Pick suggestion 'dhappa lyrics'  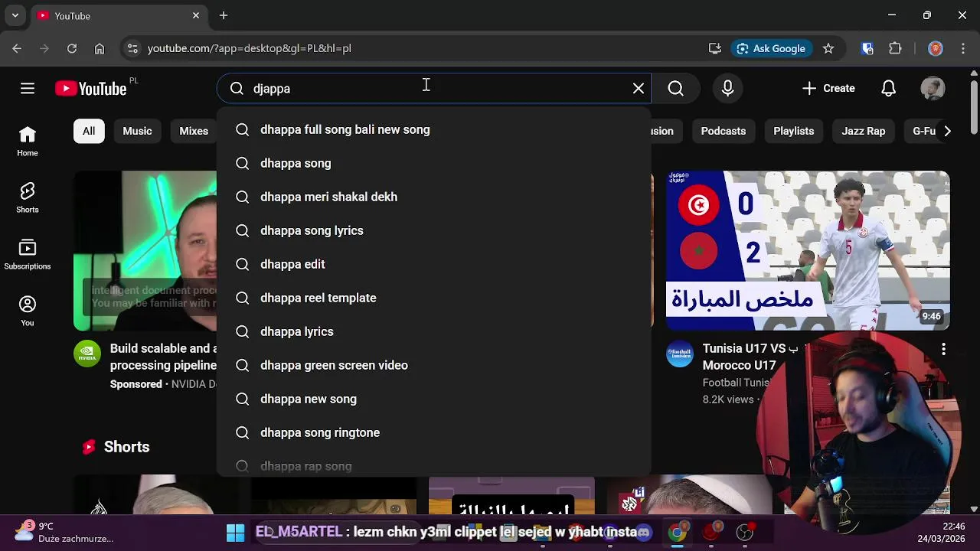(x=433, y=331)
